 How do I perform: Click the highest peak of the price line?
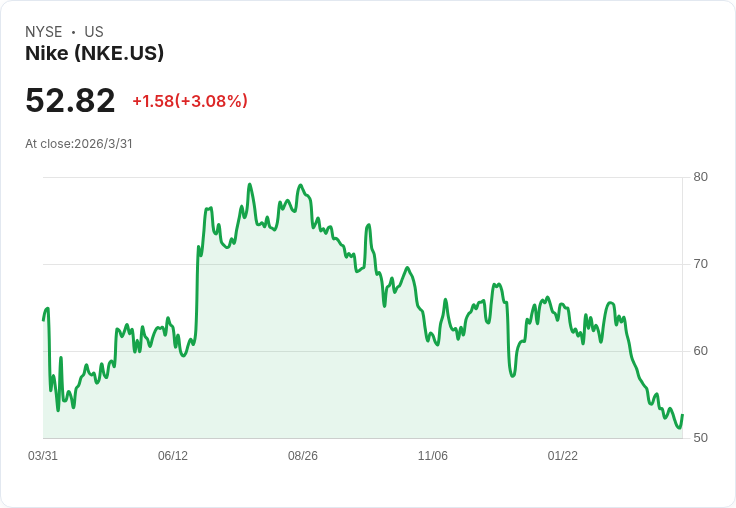click(x=249, y=184)
